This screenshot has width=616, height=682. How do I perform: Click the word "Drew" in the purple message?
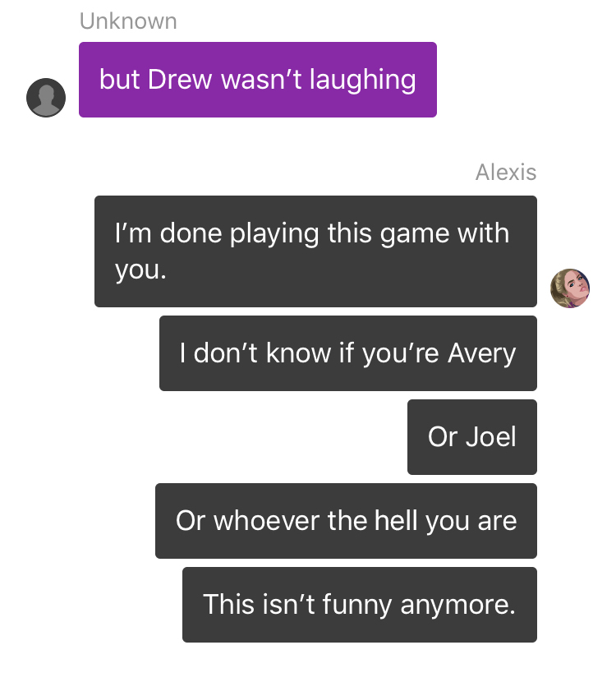180,80
